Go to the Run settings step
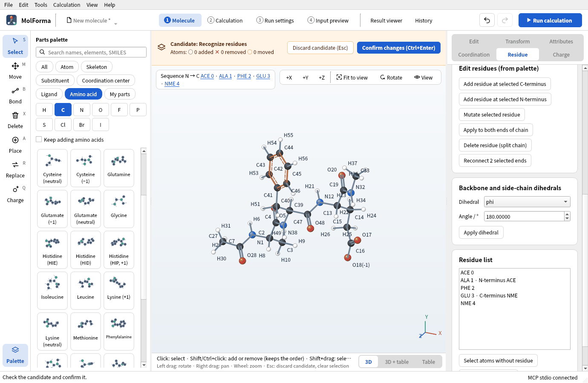 click(275, 20)
